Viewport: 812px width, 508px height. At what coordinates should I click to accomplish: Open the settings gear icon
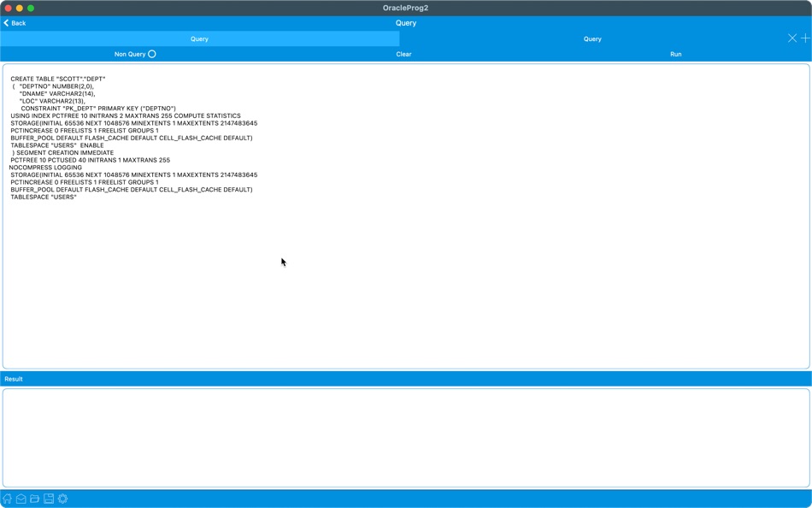[x=62, y=499]
